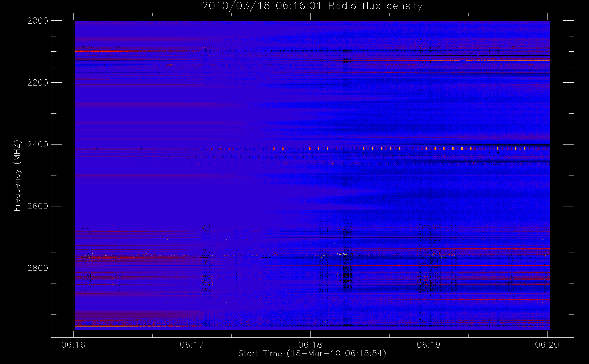Click the 2800 frequency tick label
Screen dimensions: 589x364
(x=38, y=268)
